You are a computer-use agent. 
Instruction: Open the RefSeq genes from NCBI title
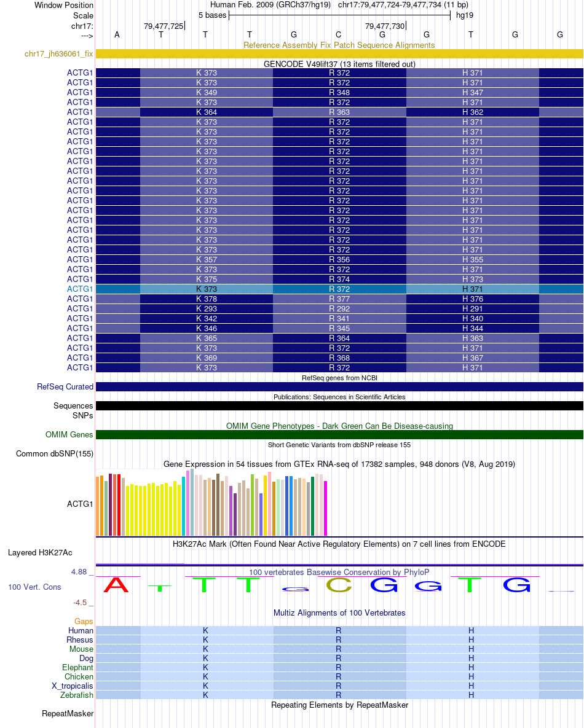pos(339,378)
